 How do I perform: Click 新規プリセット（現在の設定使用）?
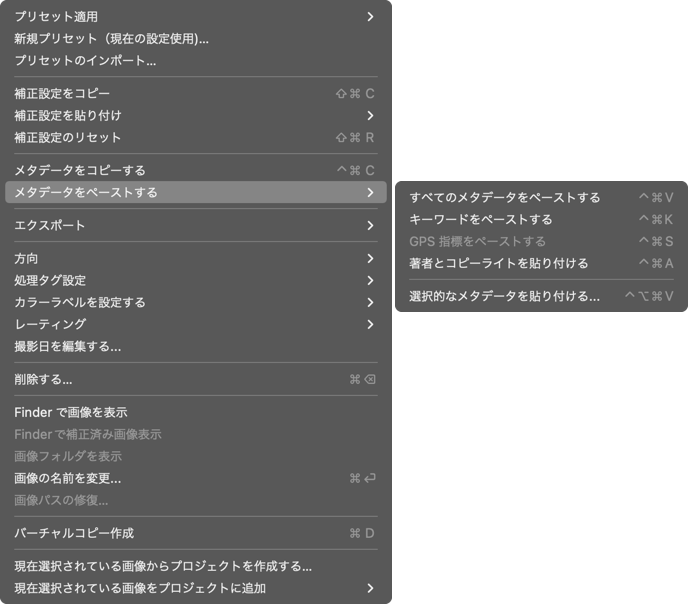(x=196, y=39)
